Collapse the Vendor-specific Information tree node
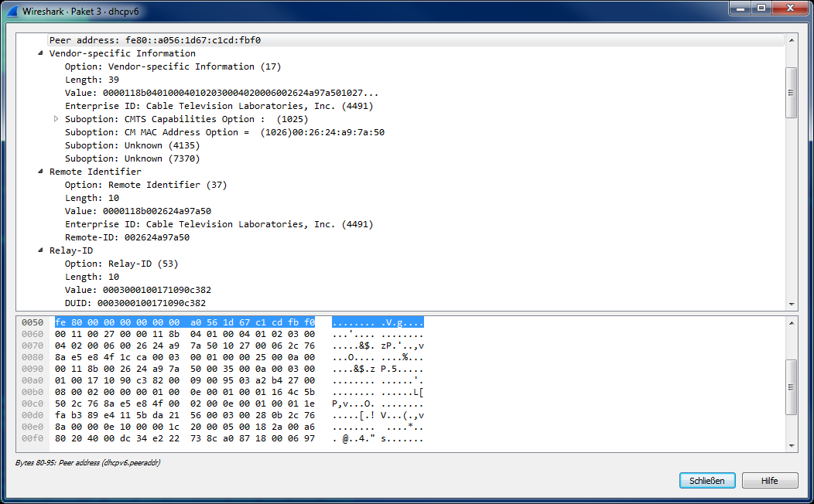This screenshot has height=504, width=814. (x=41, y=53)
